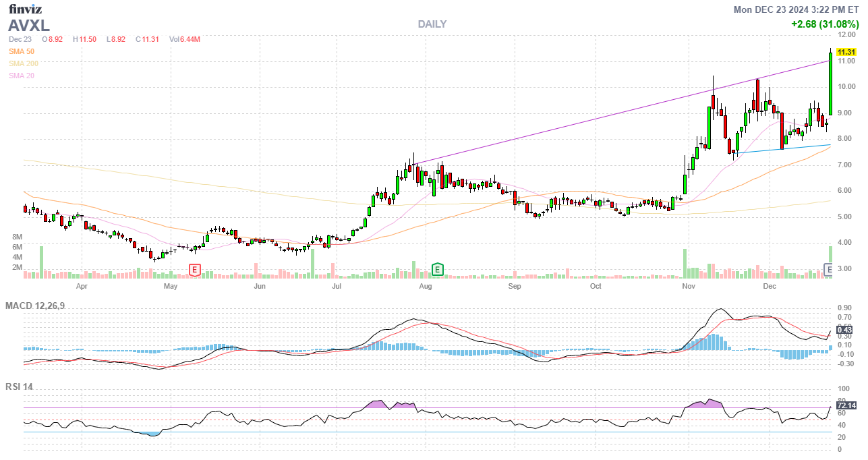Click the yellow 11.31 current price tag
This screenshot has width=868, height=460.
[845, 52]
